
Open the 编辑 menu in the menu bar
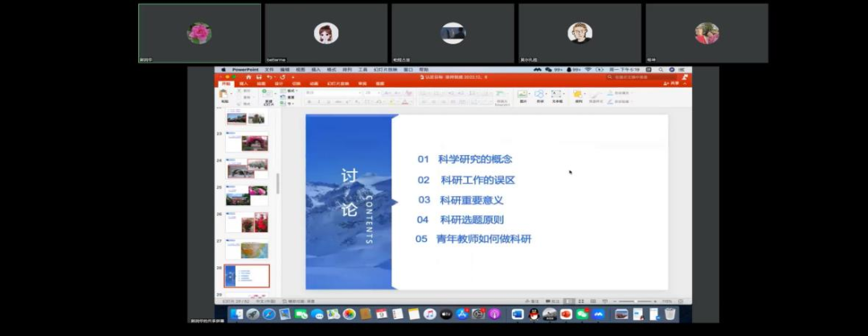285,70
